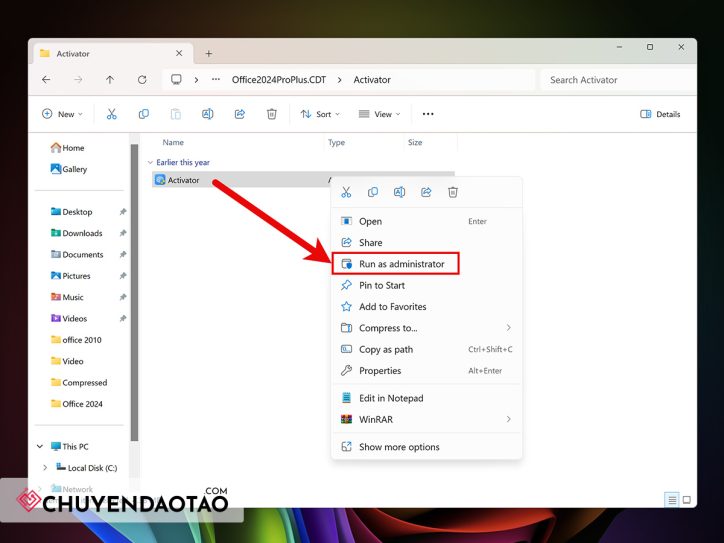Open the Pictures folder in the sidebar

coord(71,276)
